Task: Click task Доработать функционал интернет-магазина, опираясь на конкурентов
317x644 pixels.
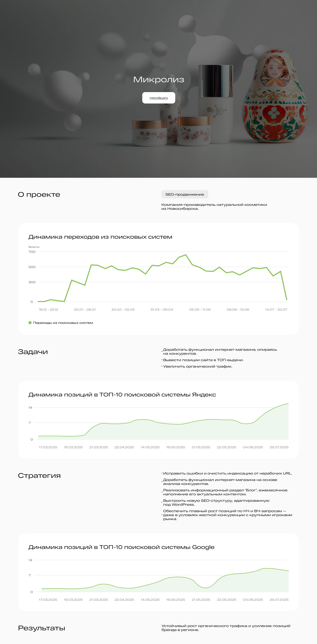Action: coord(220,352)
